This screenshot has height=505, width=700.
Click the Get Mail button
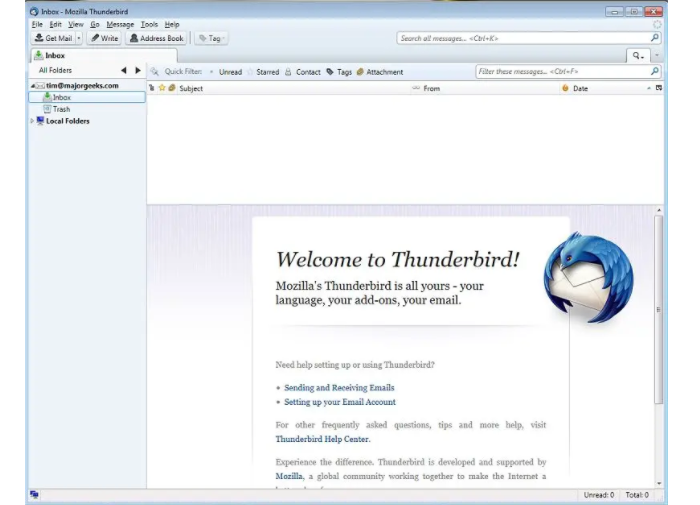pyautogui.click(x=54, y=38)
